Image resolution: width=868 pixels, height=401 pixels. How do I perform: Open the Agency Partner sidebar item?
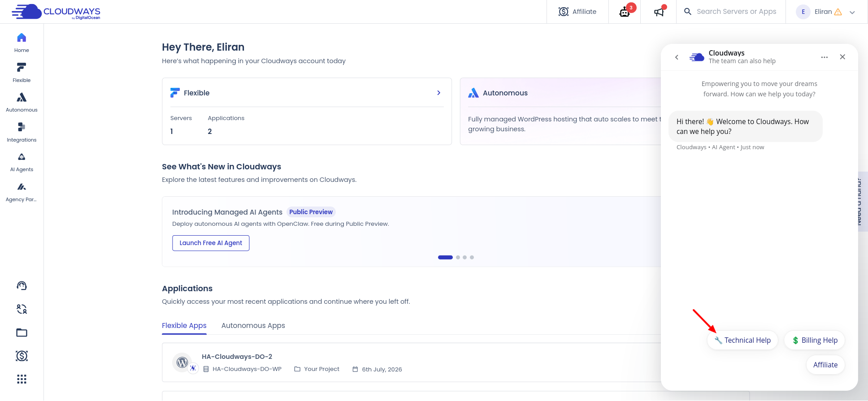pos(22,192)
